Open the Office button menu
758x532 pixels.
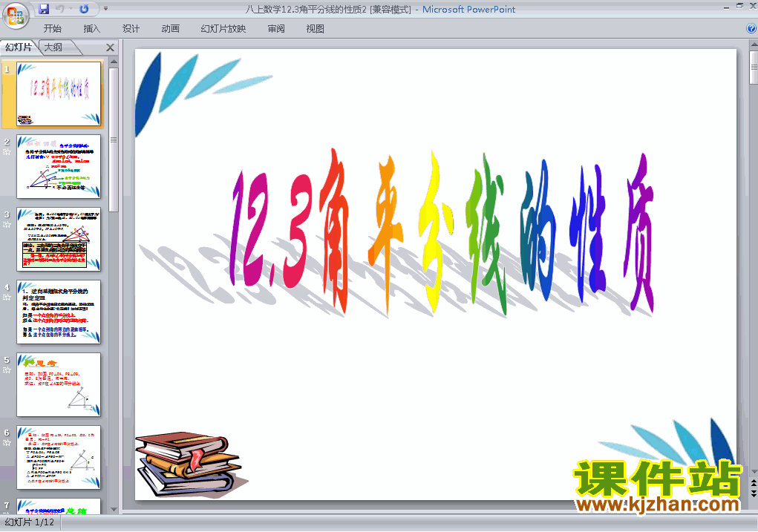coord(16,16)
